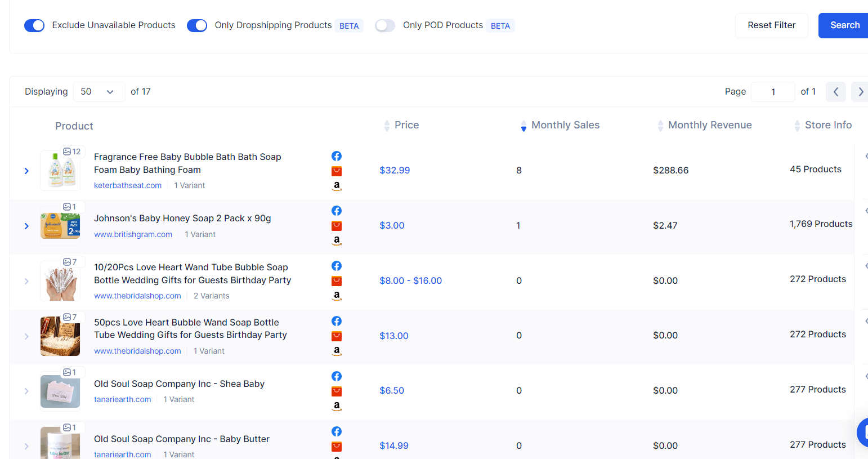Click the Search button
Viewport: 868px width, 459px height.
844,25
